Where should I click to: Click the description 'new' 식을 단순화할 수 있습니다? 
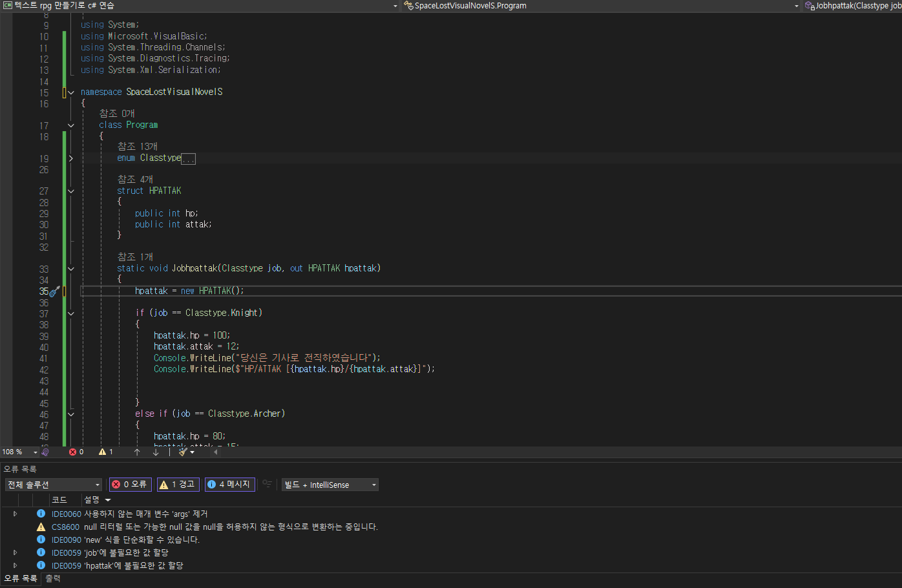click(142, 540)
